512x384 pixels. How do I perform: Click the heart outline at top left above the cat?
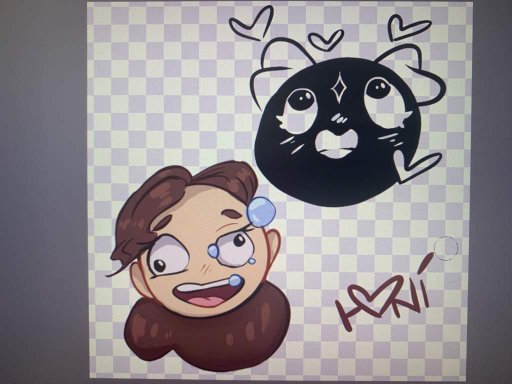coord(252,23)
